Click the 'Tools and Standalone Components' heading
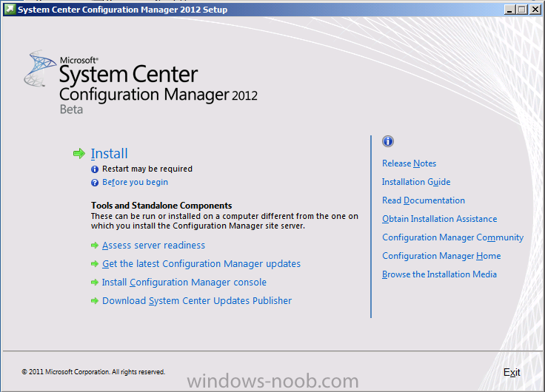 coord(161,206)
